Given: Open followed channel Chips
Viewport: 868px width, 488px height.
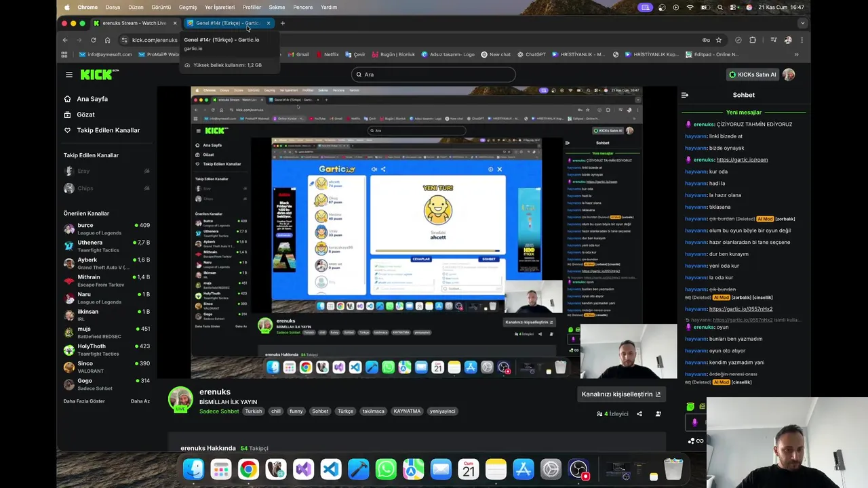Looking at the screenshot, I should point(106,188).
